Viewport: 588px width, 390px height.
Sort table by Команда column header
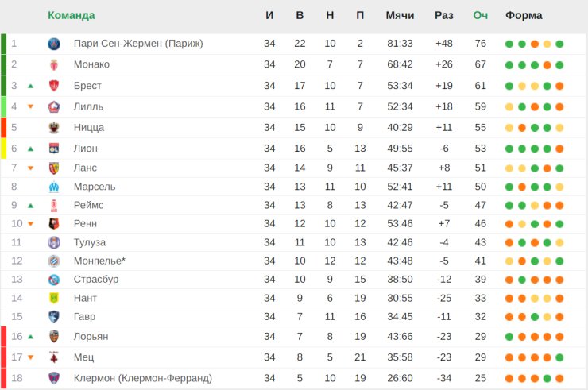72,15
